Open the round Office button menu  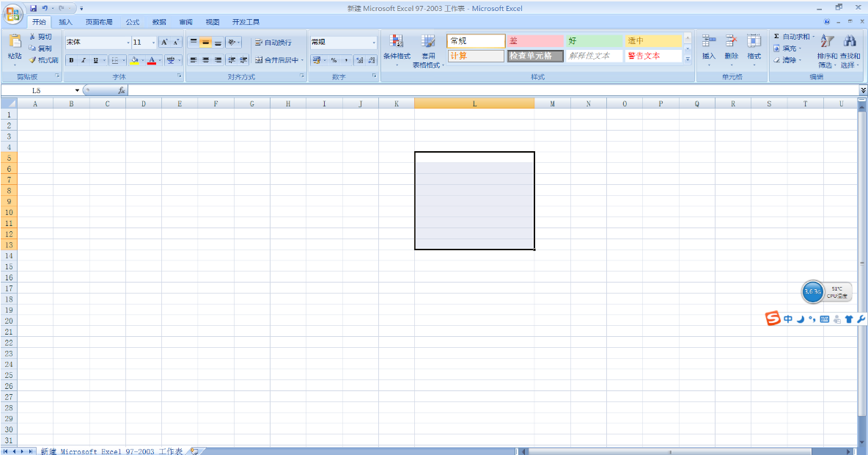tap(13, 14)
